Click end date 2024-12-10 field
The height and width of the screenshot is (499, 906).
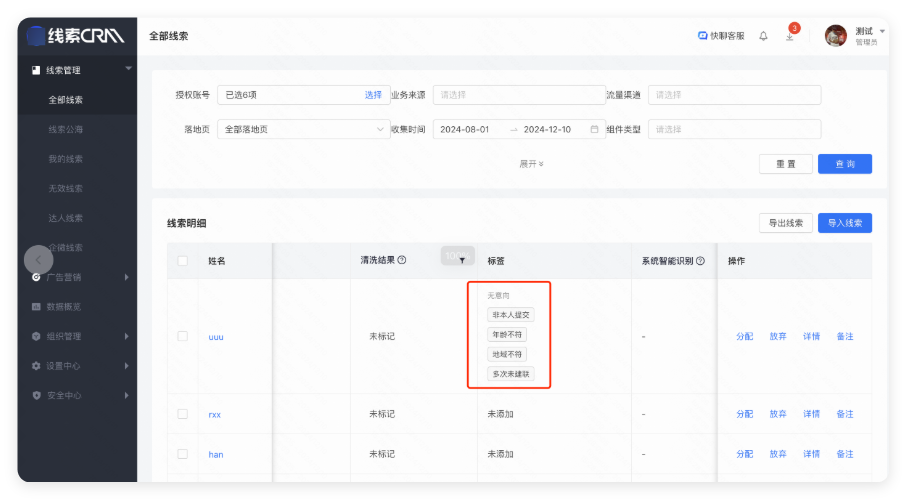[x=547, y=129]
